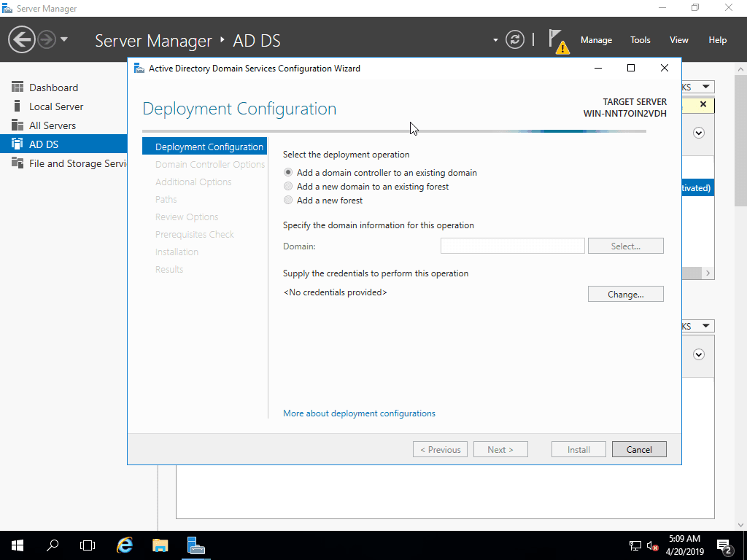Close the yellow notification bar with X
The height and width of the screenshot is (560, 747).
click(703, 104)
